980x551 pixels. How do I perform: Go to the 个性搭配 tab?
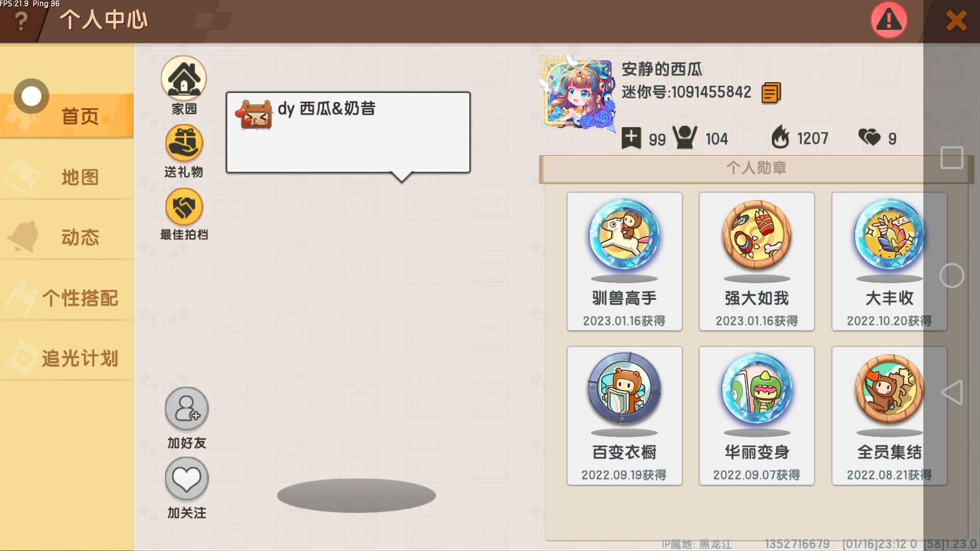pyautogui.click(x=67, y=298)
